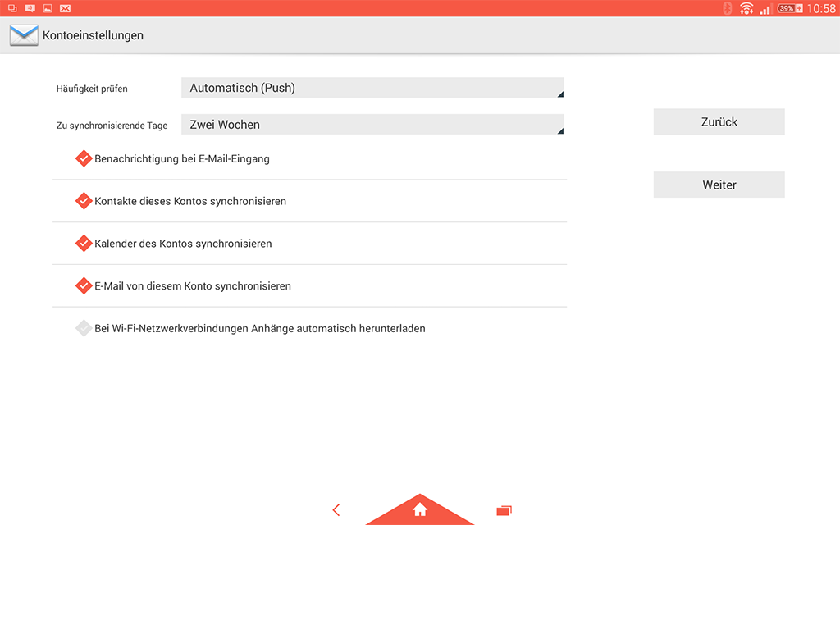Tap the battery indicator showing 39%
The height and width of the screenshot is (630, 840).
click(790, 8)
